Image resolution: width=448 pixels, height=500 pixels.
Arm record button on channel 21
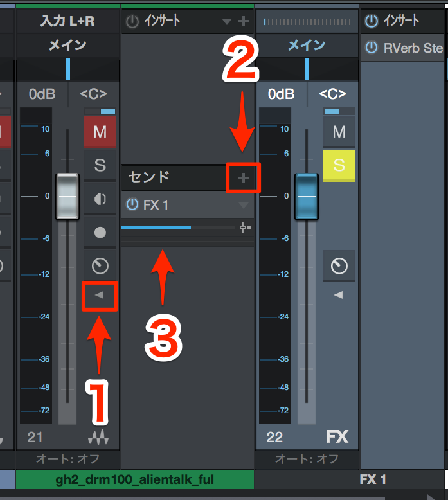[x=100, y=233]
